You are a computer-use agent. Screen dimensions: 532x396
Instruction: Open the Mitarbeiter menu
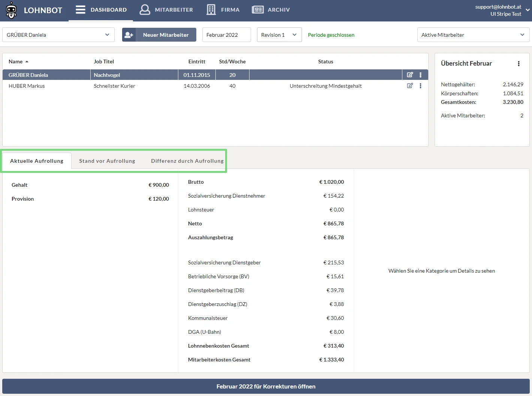coord(166,10)
